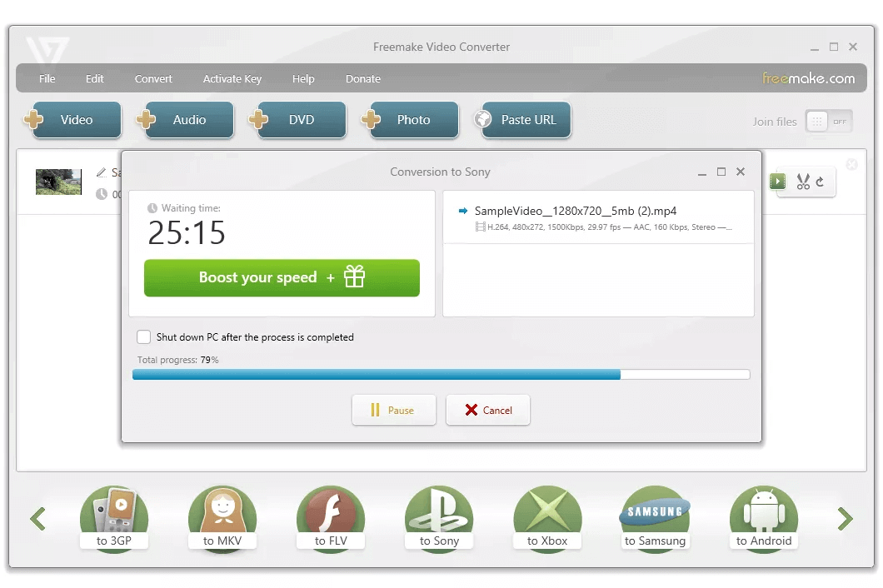Open the Activate Key menu
Image resolution: width=883 pixels, height=588 pixels.
click(x=232, y=79)
